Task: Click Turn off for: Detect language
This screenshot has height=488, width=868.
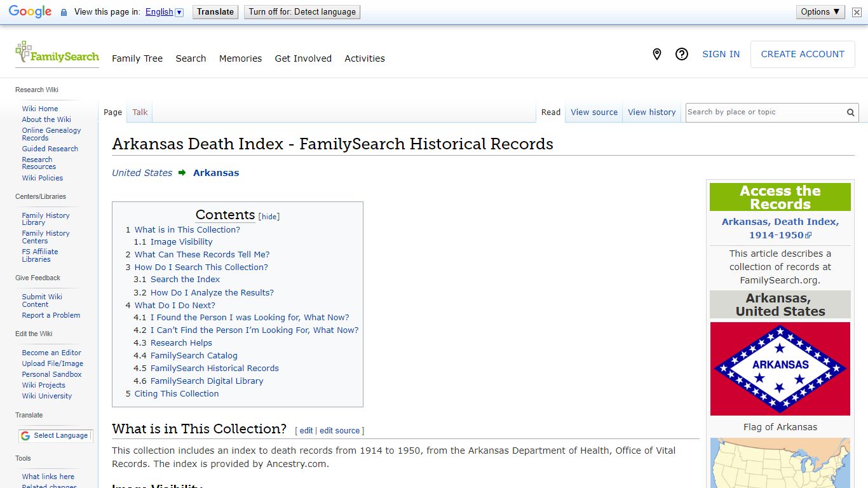Action: 302,12
